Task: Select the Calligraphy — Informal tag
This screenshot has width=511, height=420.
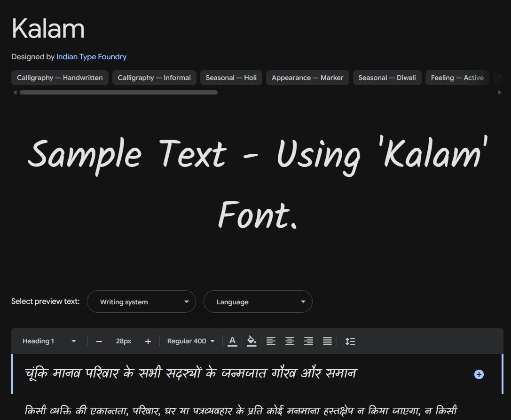Action: 154,78
